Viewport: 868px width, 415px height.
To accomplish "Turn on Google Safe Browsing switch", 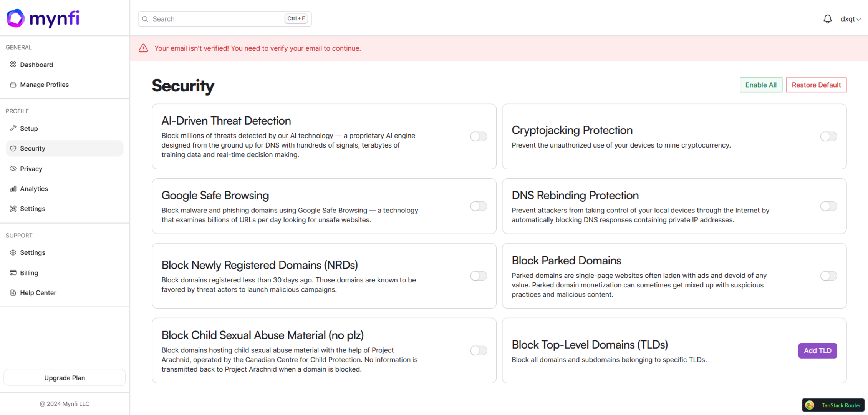I will pos(478,206).
